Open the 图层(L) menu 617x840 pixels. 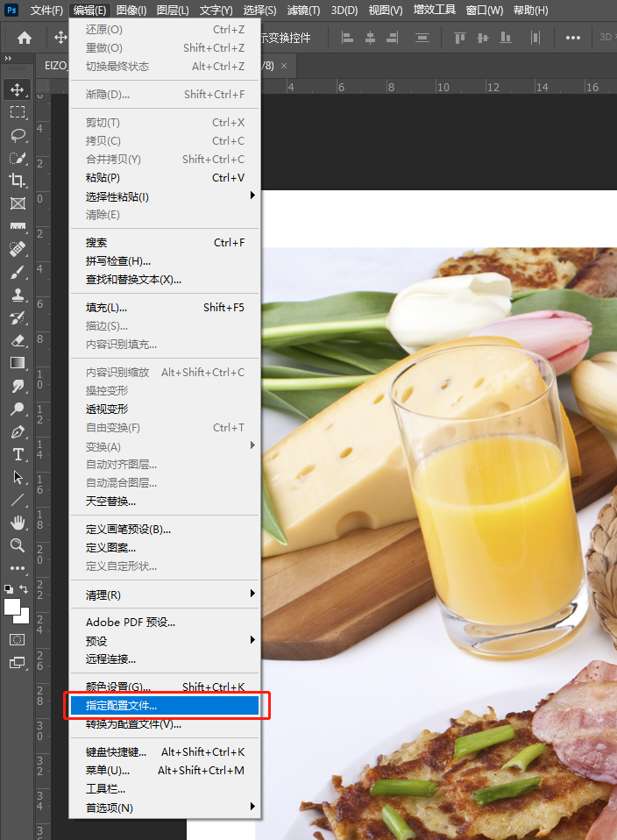[173, 11]
